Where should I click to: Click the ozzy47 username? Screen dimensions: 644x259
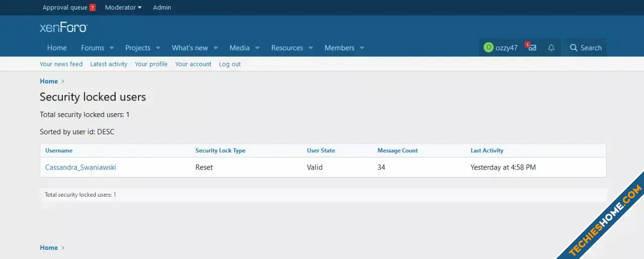click(x=507, y=48)
